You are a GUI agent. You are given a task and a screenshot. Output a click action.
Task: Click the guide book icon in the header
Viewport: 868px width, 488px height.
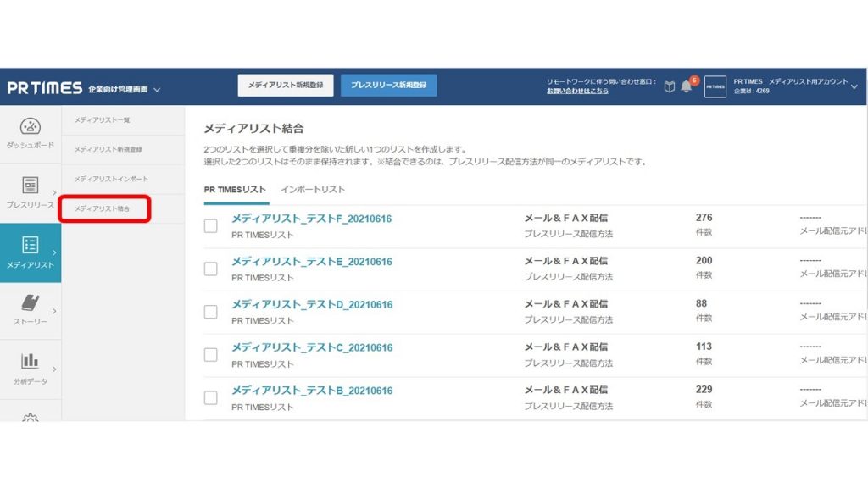point(670,87)
